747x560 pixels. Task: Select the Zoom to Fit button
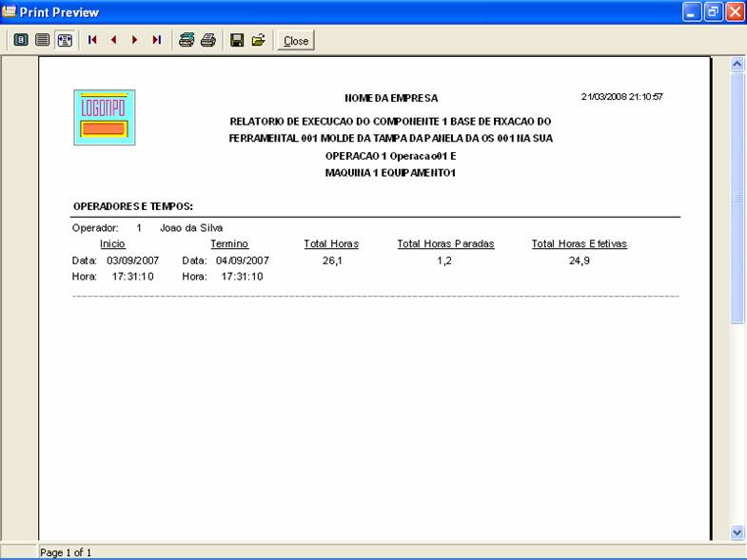click(21, 40)
